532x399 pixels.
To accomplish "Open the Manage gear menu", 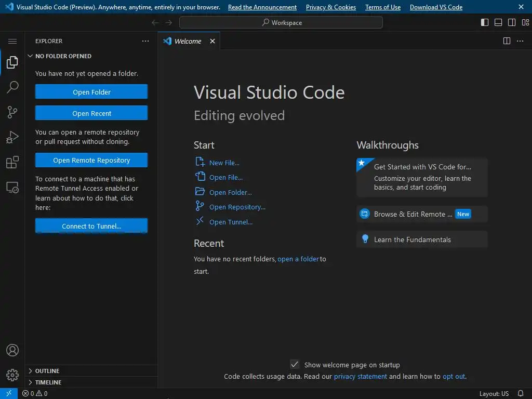I will point(12,375).
